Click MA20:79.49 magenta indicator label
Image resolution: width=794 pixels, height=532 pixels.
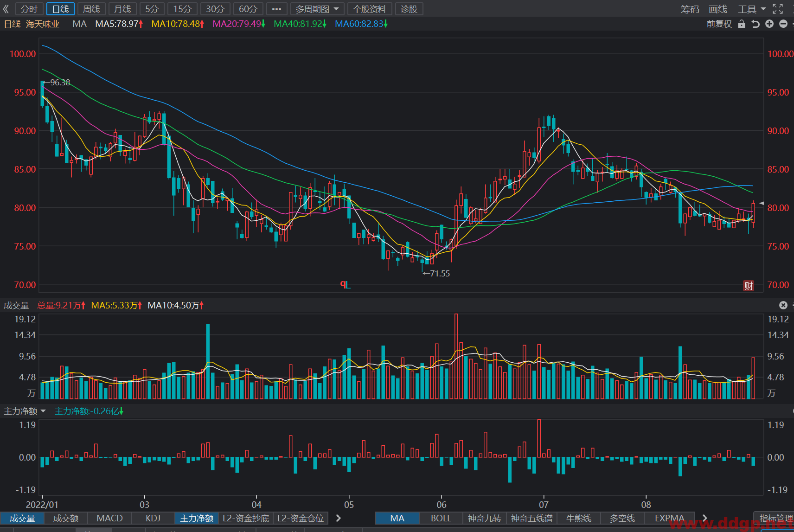(239, 24)
